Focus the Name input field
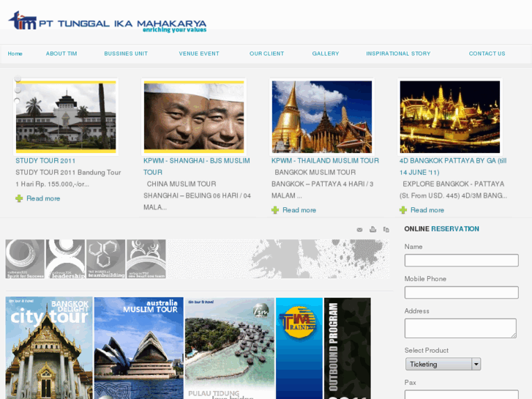 [462, 261]
